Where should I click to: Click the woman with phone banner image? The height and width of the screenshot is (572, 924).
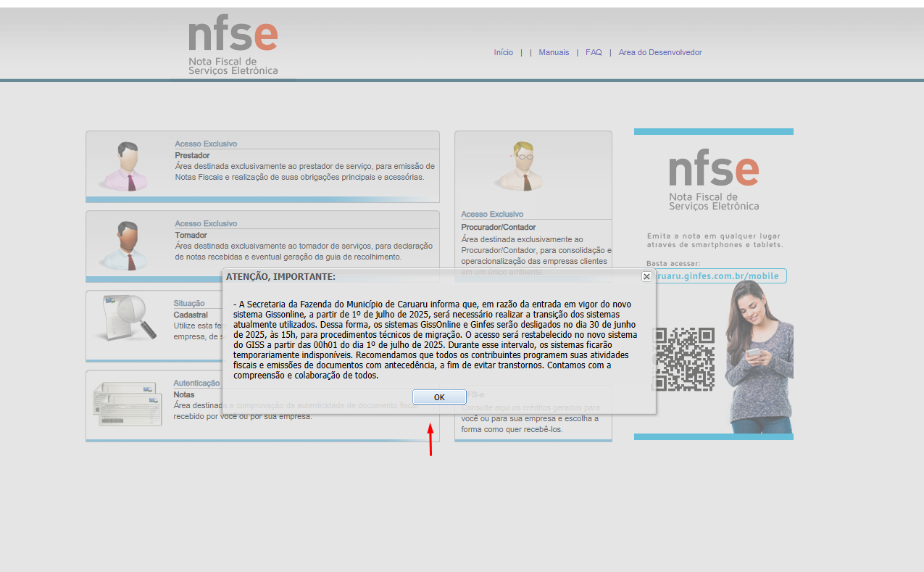point(760,357)
